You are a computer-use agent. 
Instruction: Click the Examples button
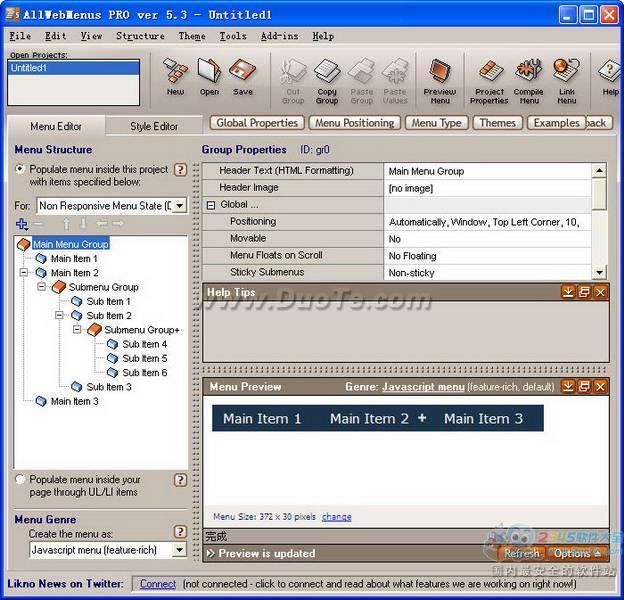[556, 123]
